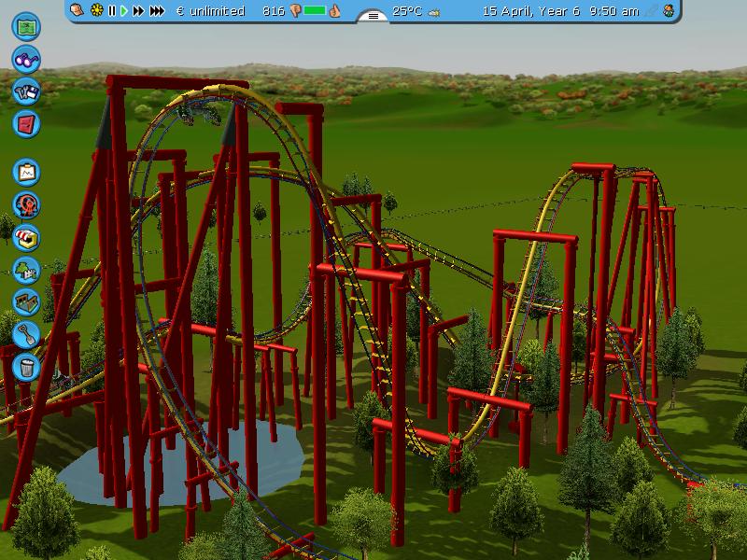Click the guest count '816'
The height and width of the screenshot is (560, 747).
tap(274, 11)
